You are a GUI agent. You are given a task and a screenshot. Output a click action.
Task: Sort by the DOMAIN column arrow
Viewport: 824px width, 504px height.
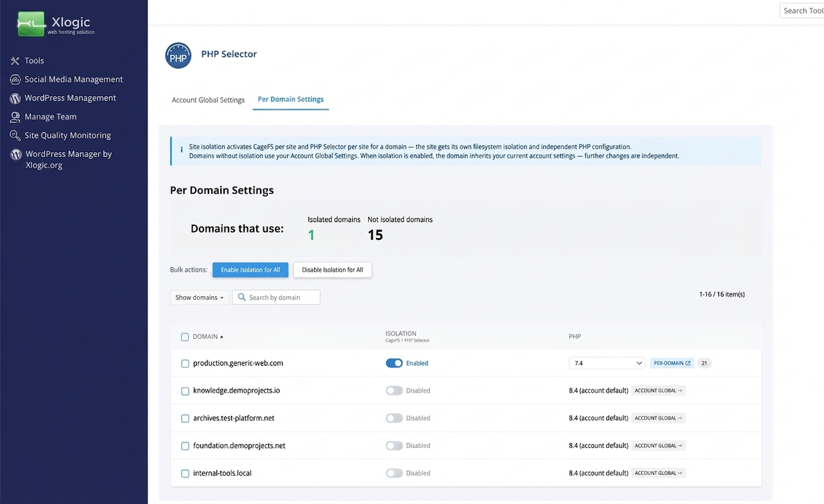click(222, 337)
